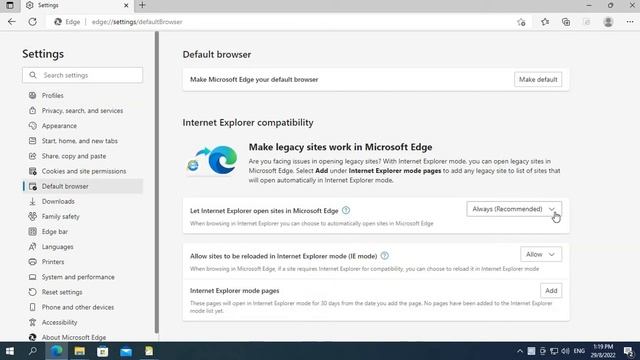Open a new tab with plus button
This screenshot has width=640, height=360.
point(142,5)
